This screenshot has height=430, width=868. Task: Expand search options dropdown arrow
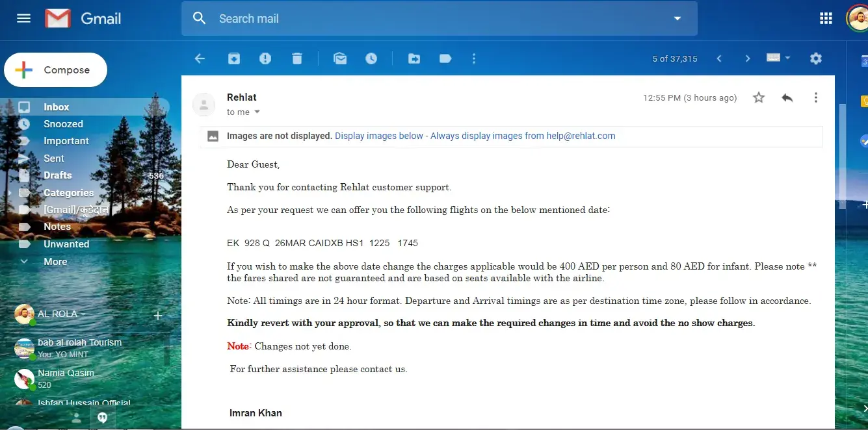pos(677,18)
